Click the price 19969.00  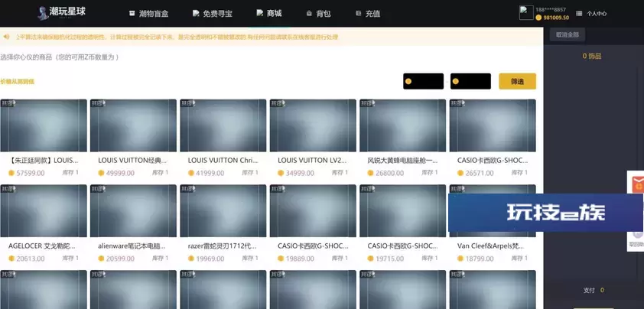(x=210, y=259)
